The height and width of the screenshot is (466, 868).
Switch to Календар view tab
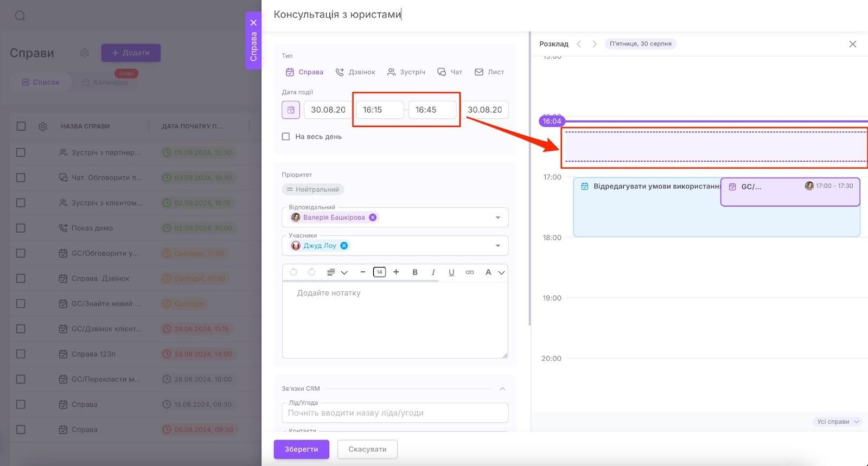click(105, 82)
